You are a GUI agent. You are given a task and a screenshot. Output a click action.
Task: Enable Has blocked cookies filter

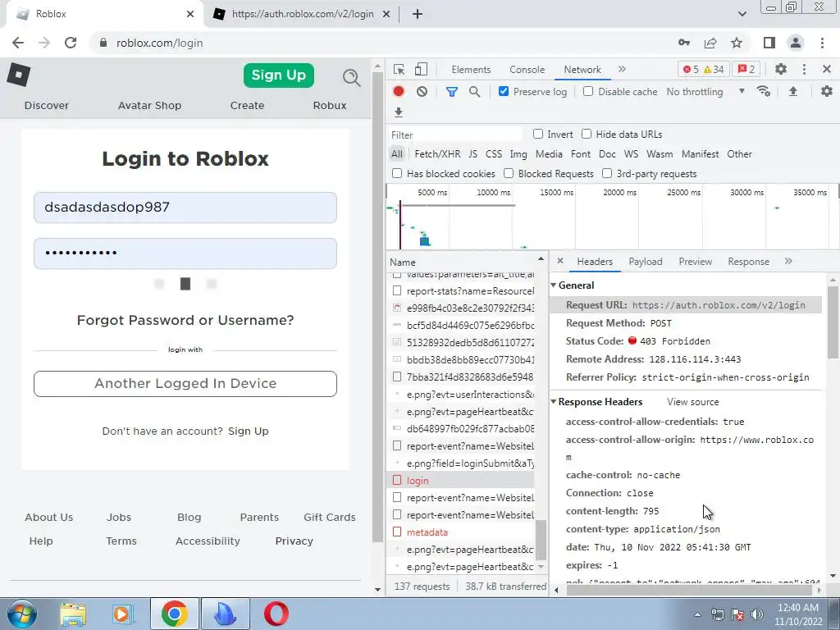pos(397,174)
